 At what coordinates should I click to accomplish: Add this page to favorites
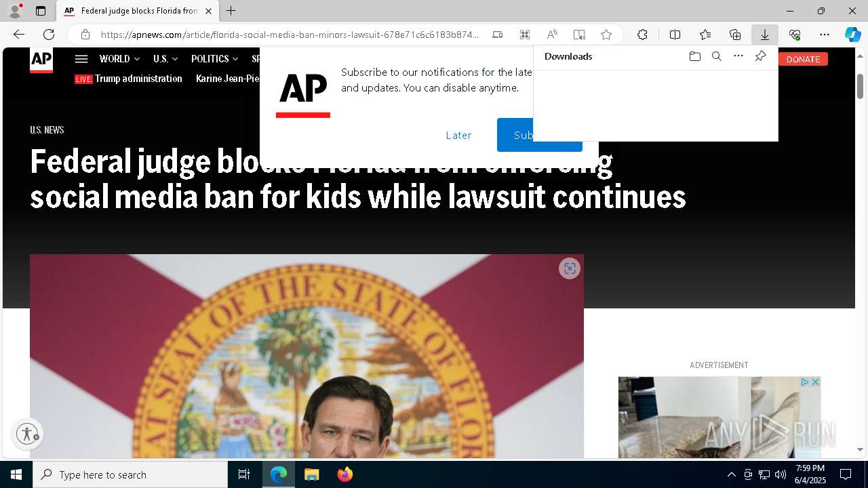tap(606, 35)
